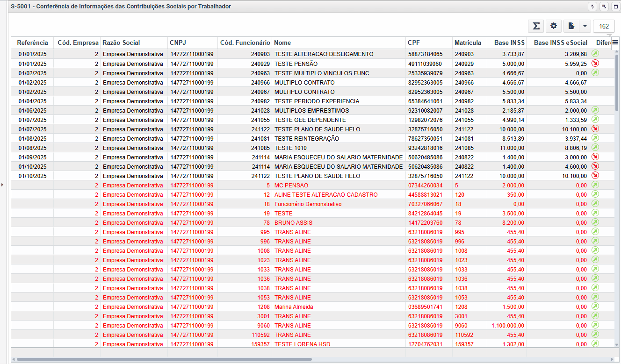Image resolution: width=621 pixels, height=364 pixels.
Task: Click red arrow for 01/07/2025 TESTE PLANO DE SAUDE HELO
Action: click(x=595, y=128)
